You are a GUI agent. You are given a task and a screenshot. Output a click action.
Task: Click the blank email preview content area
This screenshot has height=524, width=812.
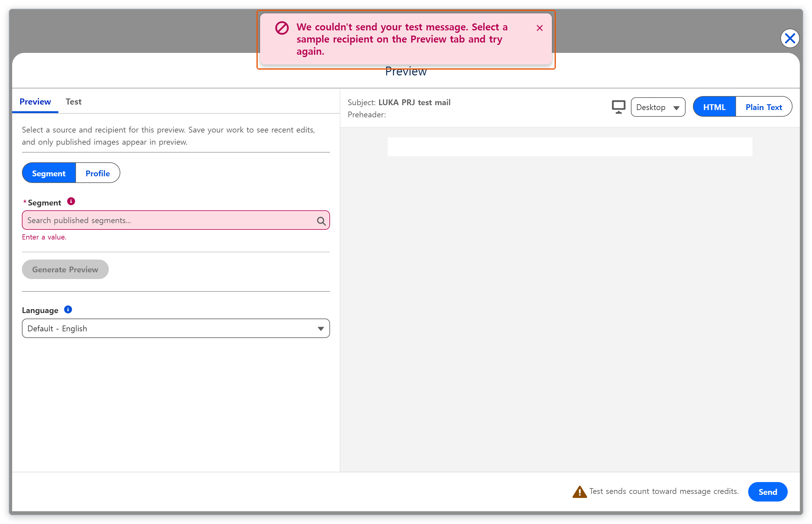(570, 147)
